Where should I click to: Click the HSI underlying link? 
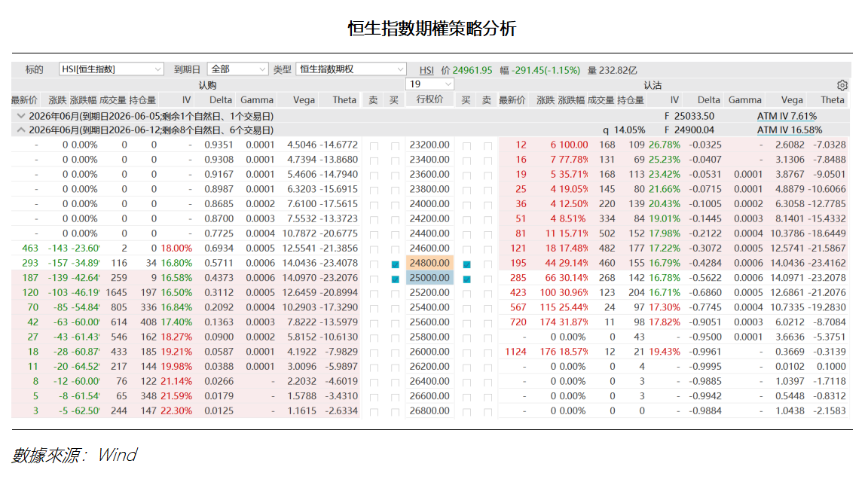point(426,70)
